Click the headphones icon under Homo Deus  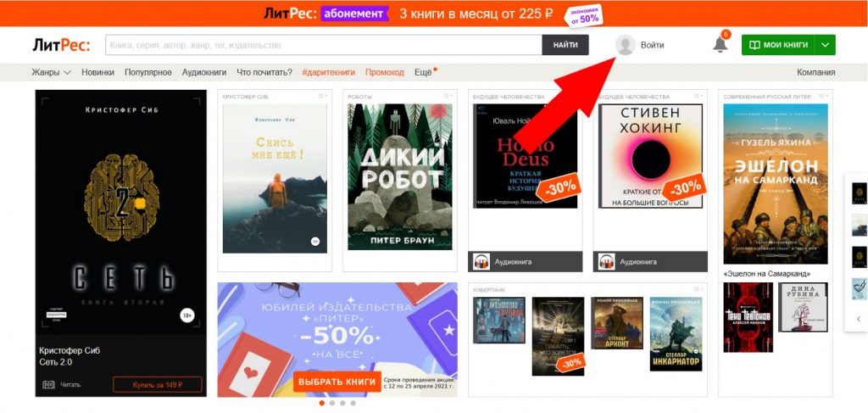click(482, 261)
